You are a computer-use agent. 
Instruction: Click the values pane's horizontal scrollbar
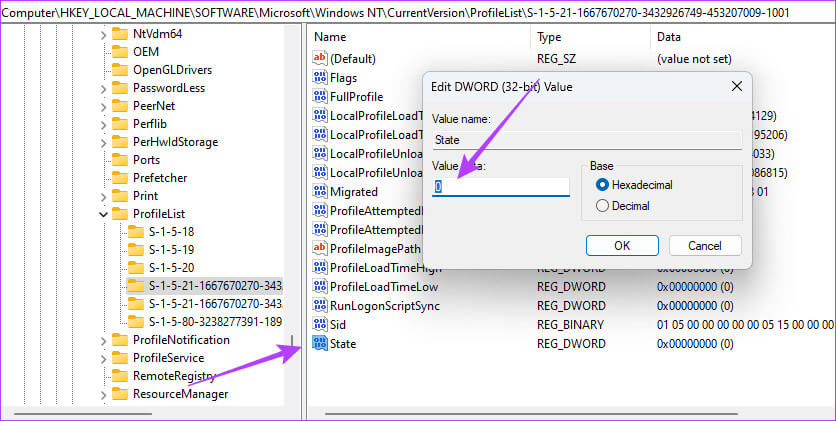[532, 413]
